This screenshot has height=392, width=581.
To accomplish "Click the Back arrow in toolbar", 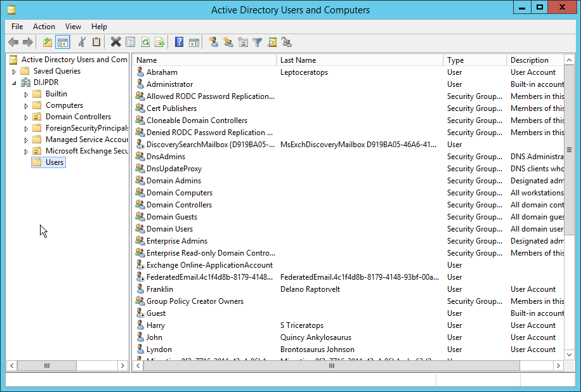I will pos(13,42).
